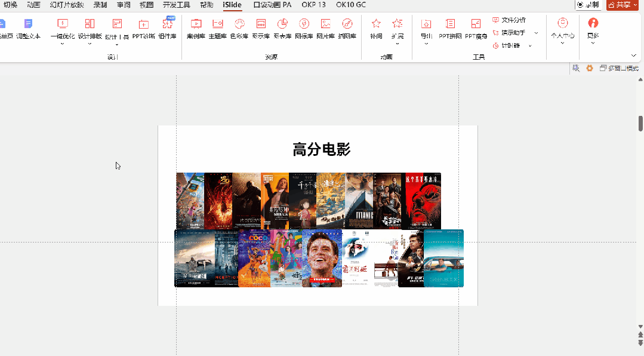This screenshot has height=356, width=644.
Task: Click the vertical scrollbar thumb
Action: [x=640, y=124]
